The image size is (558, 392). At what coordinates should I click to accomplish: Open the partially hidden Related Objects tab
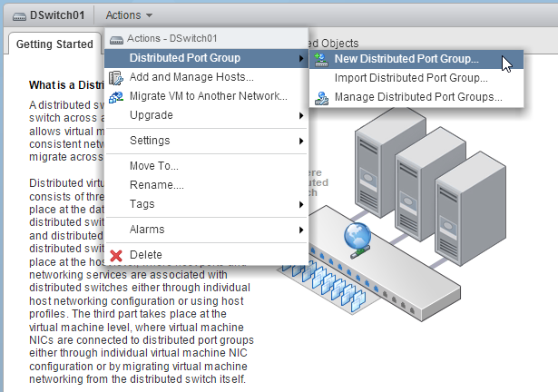click(334, 43)
